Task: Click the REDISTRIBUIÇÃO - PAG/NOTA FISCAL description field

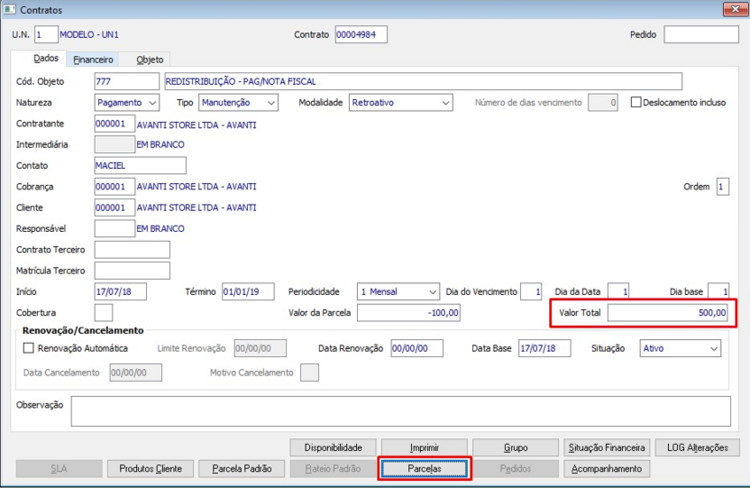Action: coord(423,81)
